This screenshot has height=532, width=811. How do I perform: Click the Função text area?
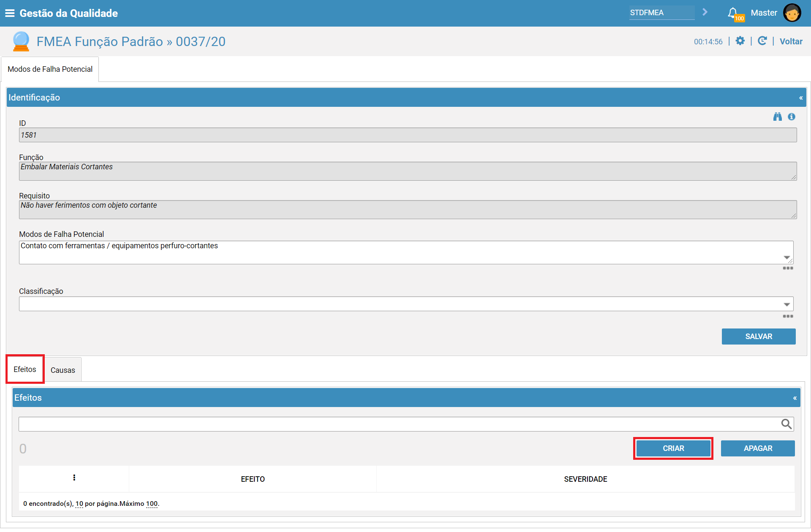point(408,171)
